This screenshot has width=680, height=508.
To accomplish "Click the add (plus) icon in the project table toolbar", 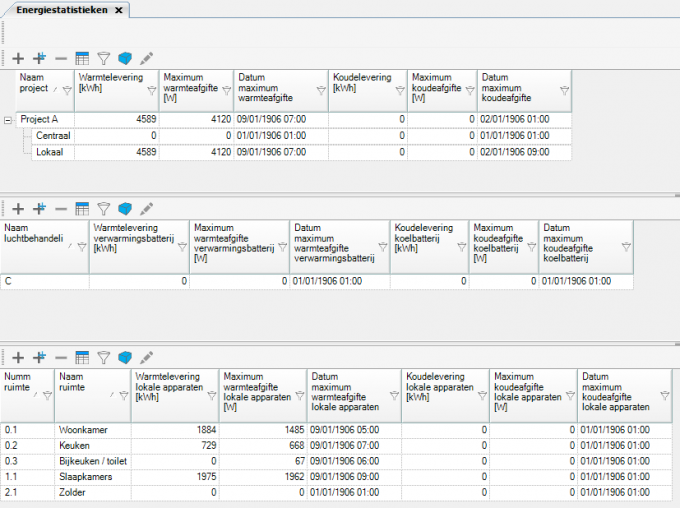I will (x=18, y=59).
